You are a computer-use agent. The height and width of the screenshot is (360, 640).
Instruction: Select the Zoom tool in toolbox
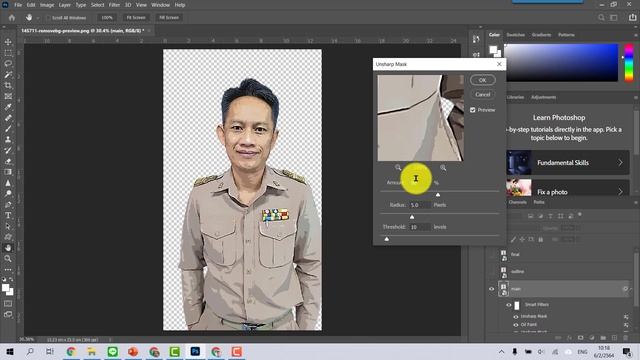(x=8, y=258)
